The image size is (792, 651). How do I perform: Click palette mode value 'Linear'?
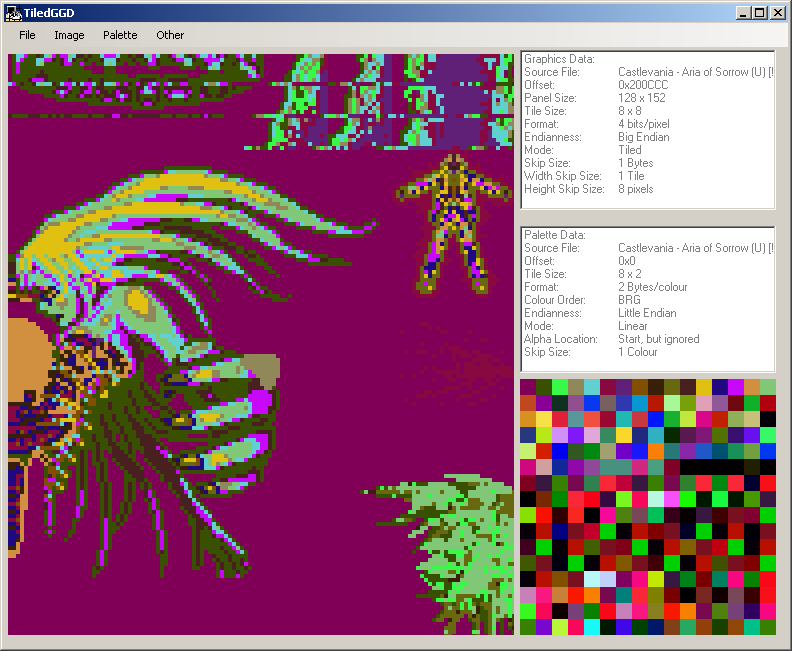633,326
